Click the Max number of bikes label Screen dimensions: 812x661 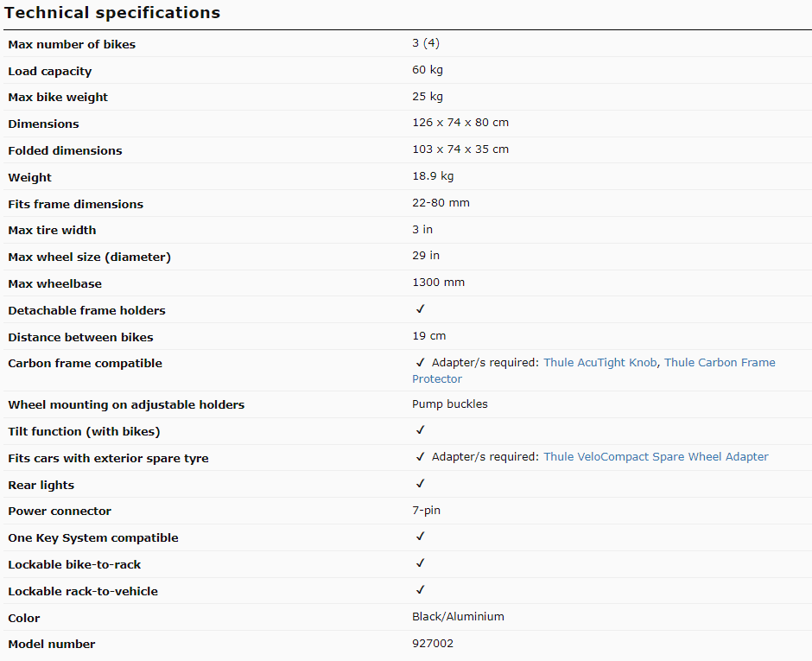click(x=72, y=45)
